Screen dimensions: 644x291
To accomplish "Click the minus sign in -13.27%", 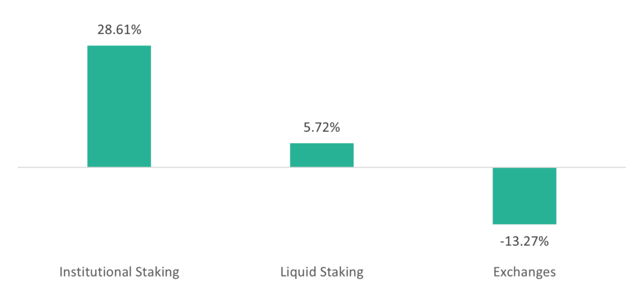I will (x=502, y=242).
